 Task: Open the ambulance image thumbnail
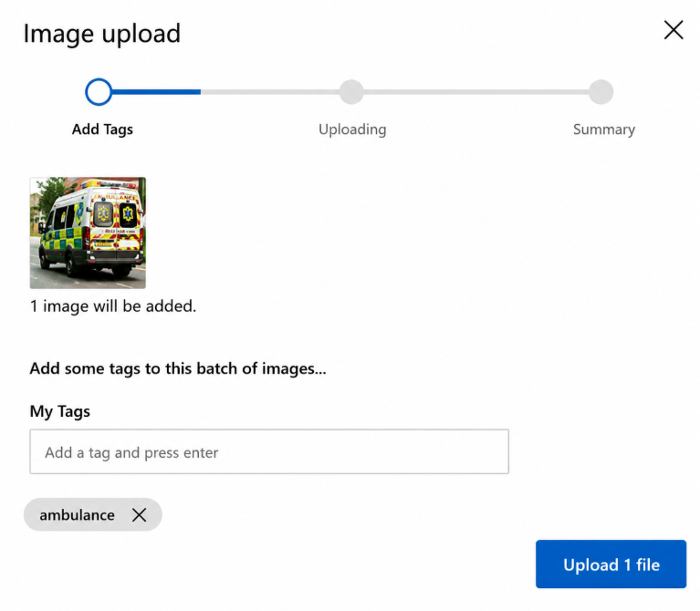(88, 233)
